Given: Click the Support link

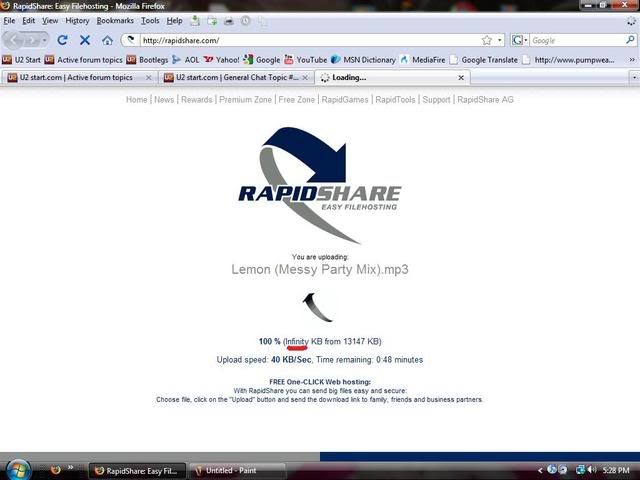Looking at the screenshot, I should tap(436, 100).
